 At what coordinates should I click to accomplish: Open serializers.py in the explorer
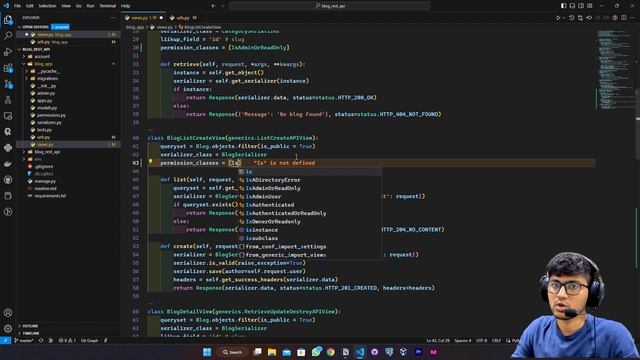tap(49, 123)
